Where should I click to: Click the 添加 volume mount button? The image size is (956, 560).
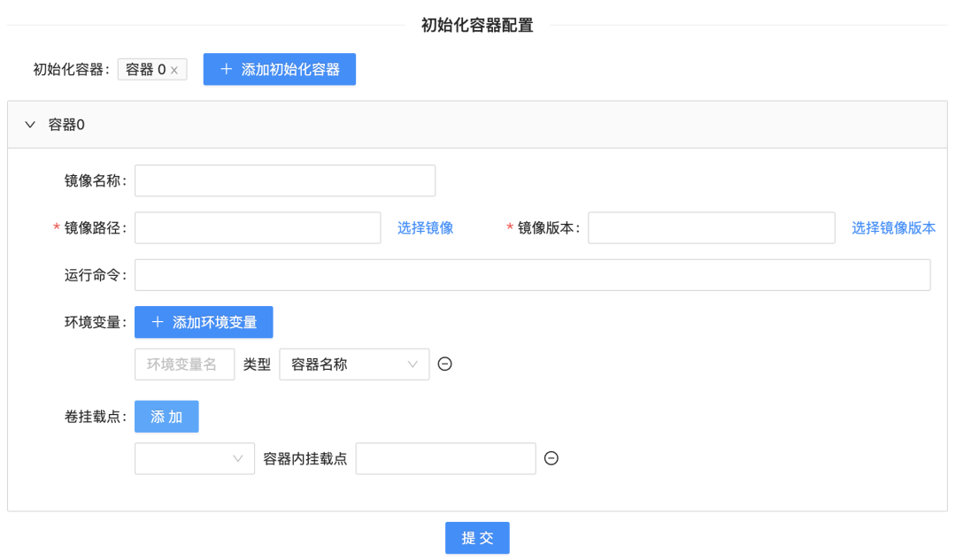pos(166,417)
